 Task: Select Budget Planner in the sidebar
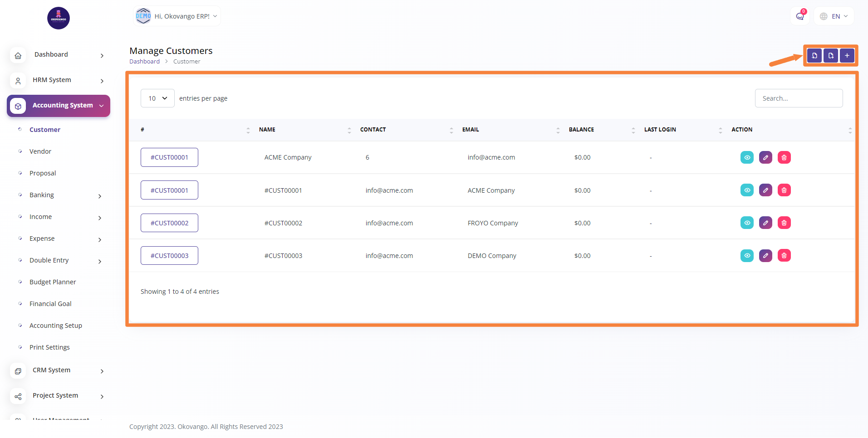[53, 282]
